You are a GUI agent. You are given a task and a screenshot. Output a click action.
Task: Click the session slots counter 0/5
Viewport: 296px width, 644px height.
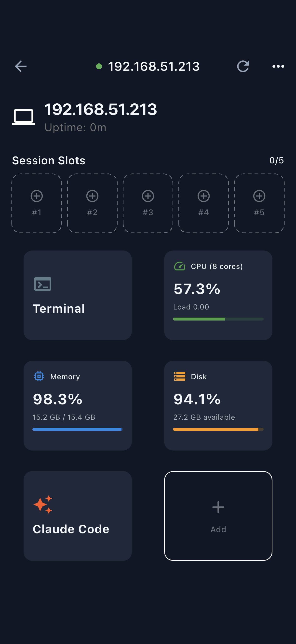click(277, 160)
